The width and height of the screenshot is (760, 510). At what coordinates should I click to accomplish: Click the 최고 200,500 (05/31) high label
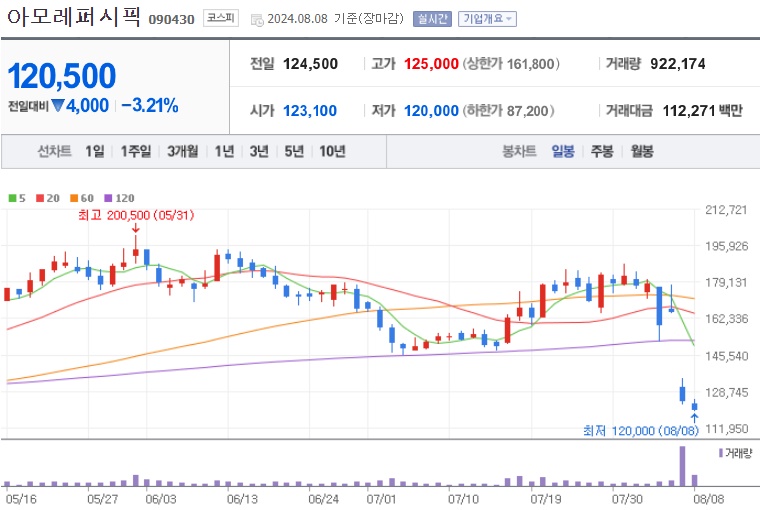click(x=136, y=215)
